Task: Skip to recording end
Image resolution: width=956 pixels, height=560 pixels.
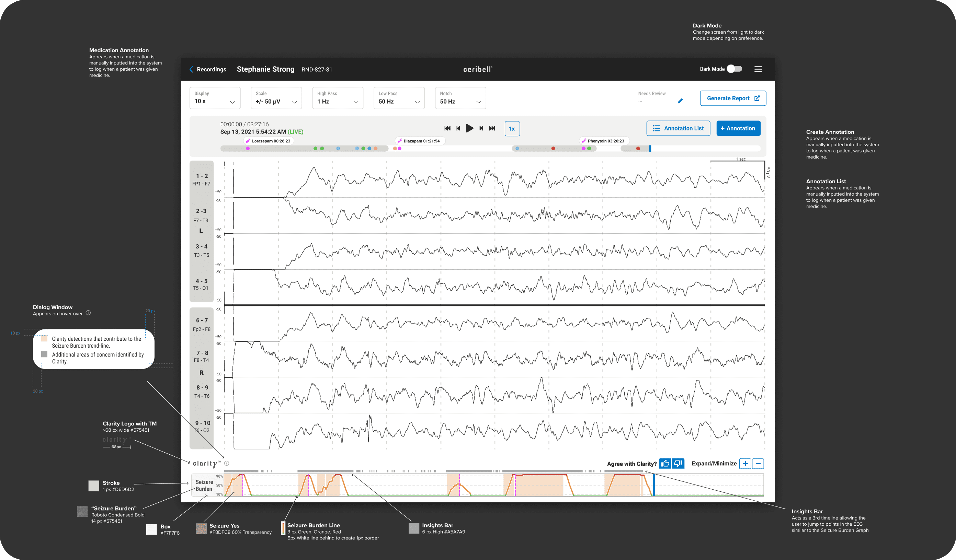Action: coord(492,128)
